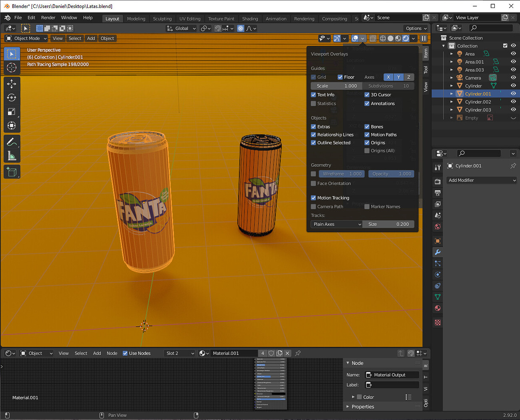520x420 pixels.
Task: Select the Rotate tool
Action: tap(12, 97)
